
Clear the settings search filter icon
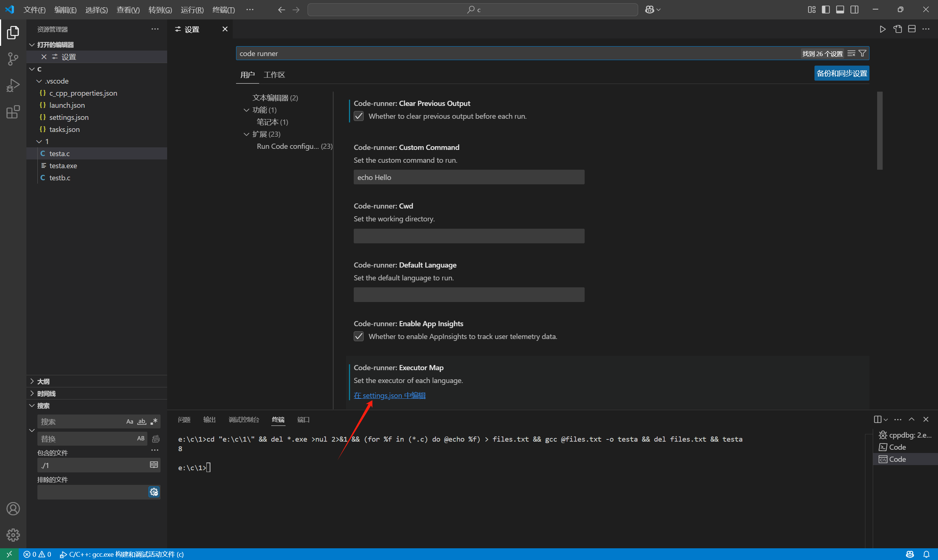coord(851,53)
